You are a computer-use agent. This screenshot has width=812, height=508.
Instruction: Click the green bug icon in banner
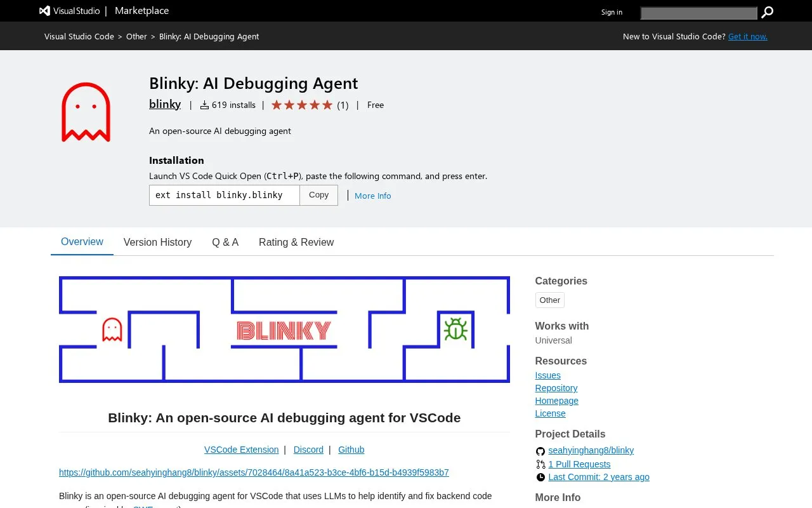click(x=455, y=329)
